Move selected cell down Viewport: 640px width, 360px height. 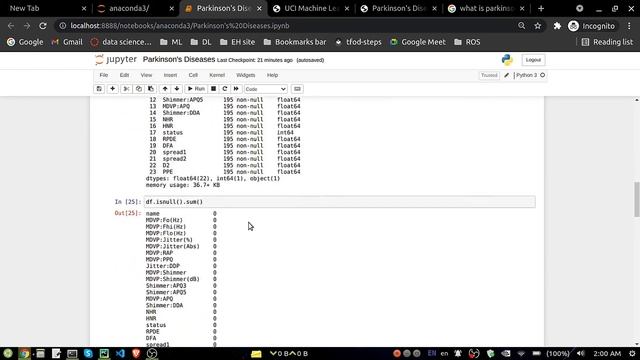click(x=177, y=89)
